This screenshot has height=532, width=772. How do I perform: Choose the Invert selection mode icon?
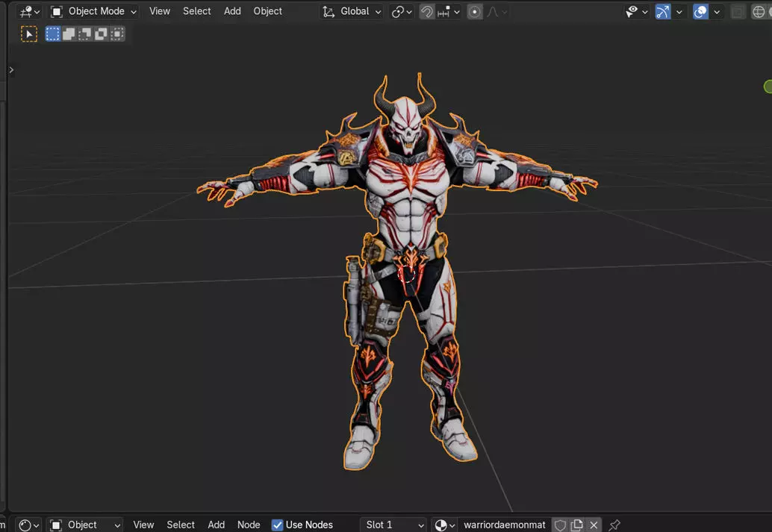pos(101,34)
